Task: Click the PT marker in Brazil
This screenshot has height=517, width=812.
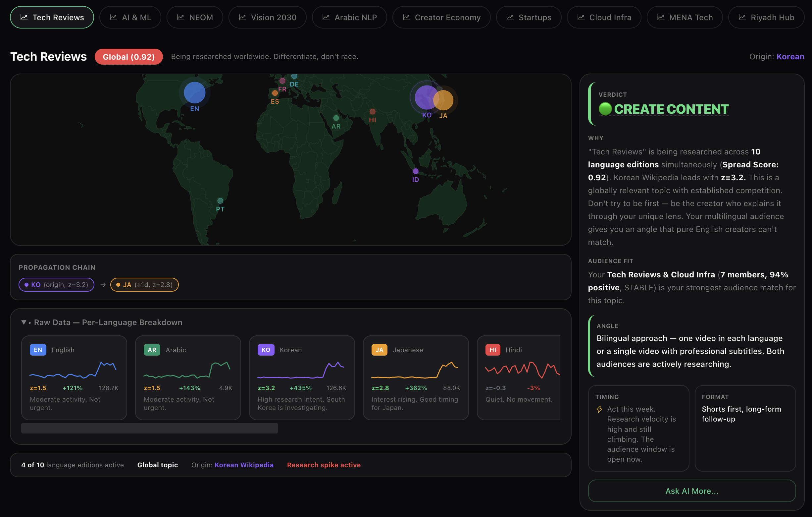Action: click(x=220, y=201)
